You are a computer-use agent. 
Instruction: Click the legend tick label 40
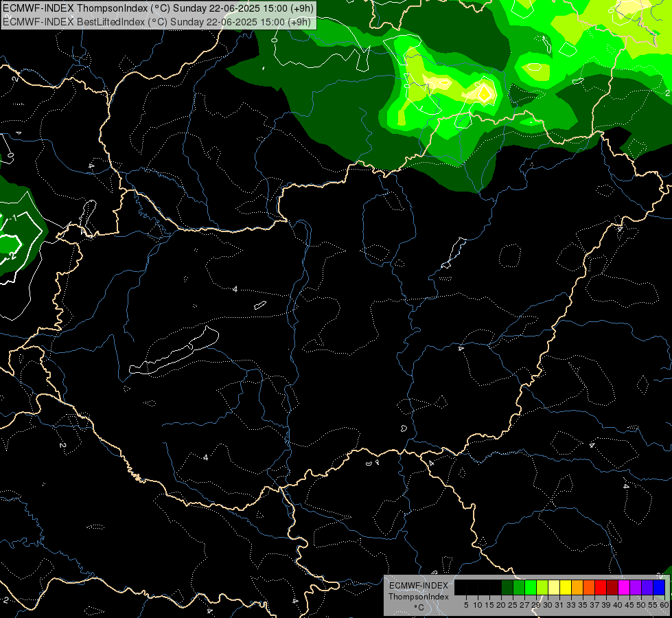tap(618, 605)
